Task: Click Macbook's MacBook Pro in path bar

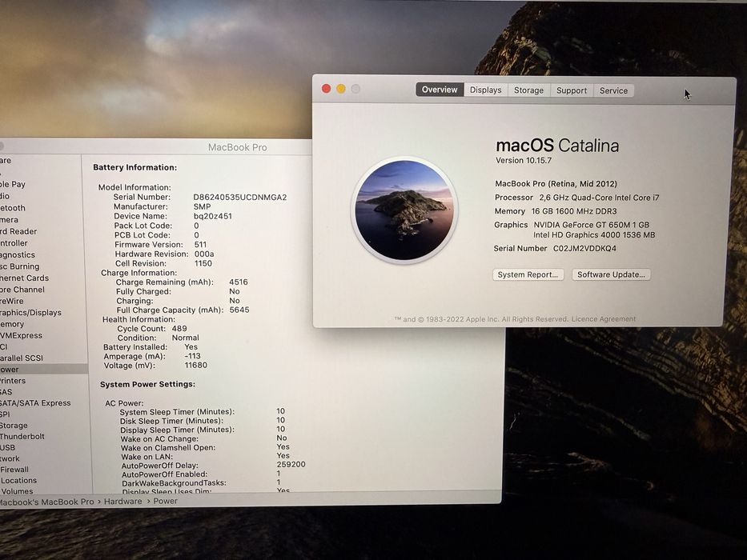Action: tap(46, 502)
